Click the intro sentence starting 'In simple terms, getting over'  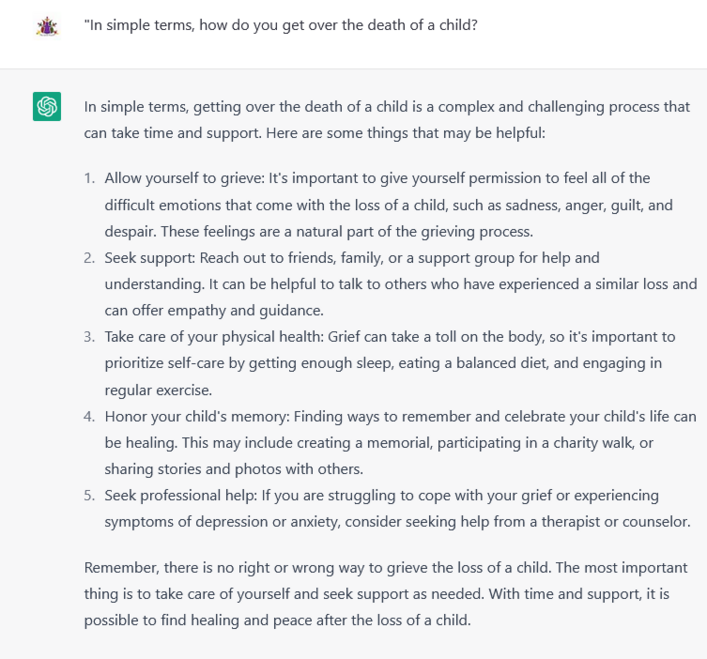(x=387, y=120)
